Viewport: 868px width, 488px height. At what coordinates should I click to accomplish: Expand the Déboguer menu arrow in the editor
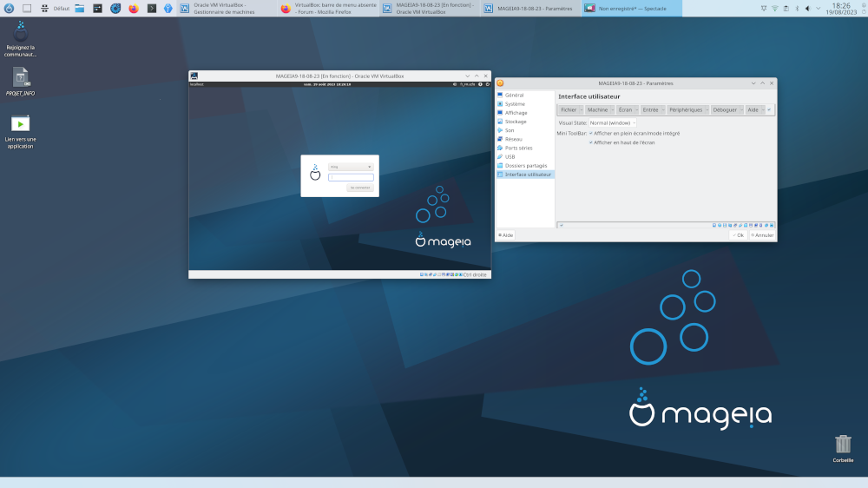coord(741,109)
